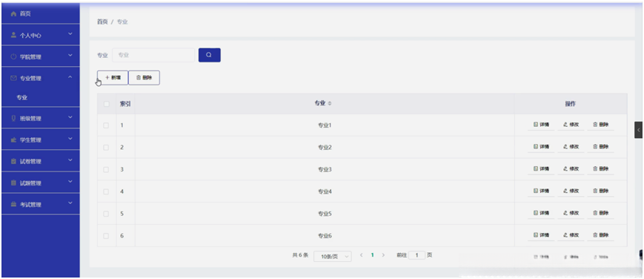
Task: Collapse the 专业管理 menu chevron
Action: click(70, 77)
